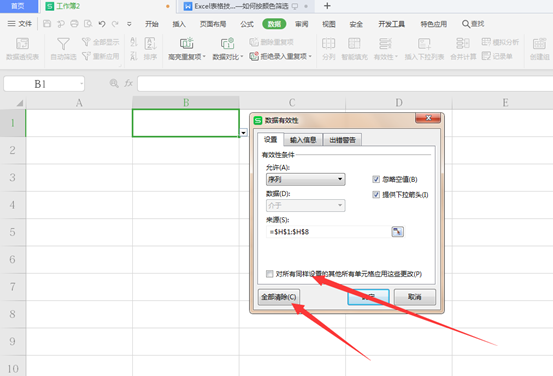Switch to the 插入 ribbon tab
The height and width of the screenshot is (376, 553).
coord(179,24)
